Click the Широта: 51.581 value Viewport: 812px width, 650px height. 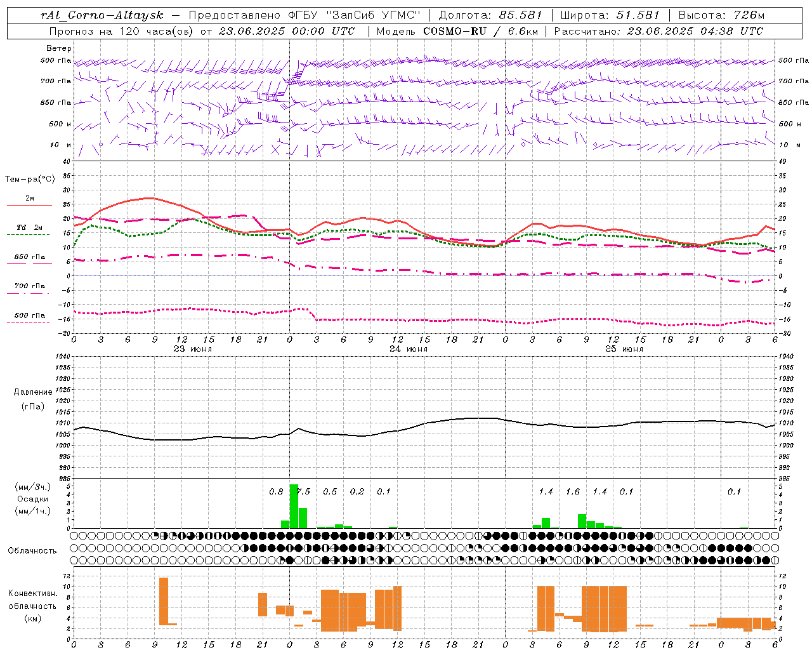(610, 15)
